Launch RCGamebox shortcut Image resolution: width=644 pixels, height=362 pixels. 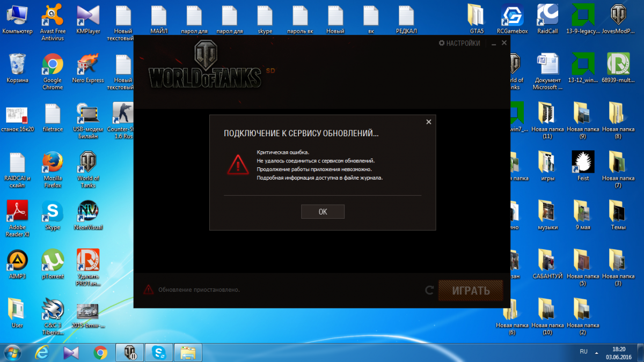coord(512,20)
